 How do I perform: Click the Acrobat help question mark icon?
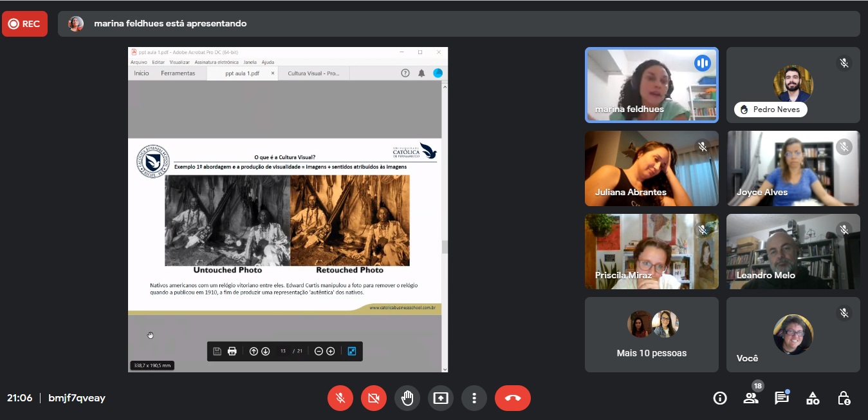click(x=405, y=73)
